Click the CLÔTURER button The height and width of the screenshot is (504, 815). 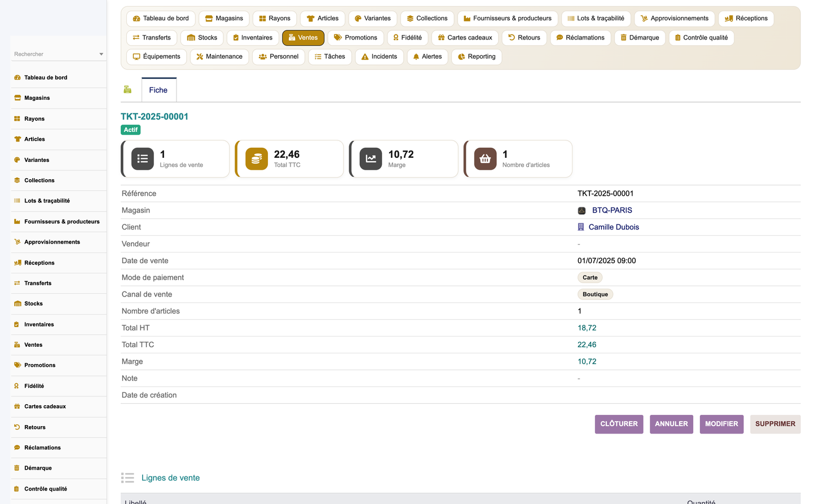point(619,424)
